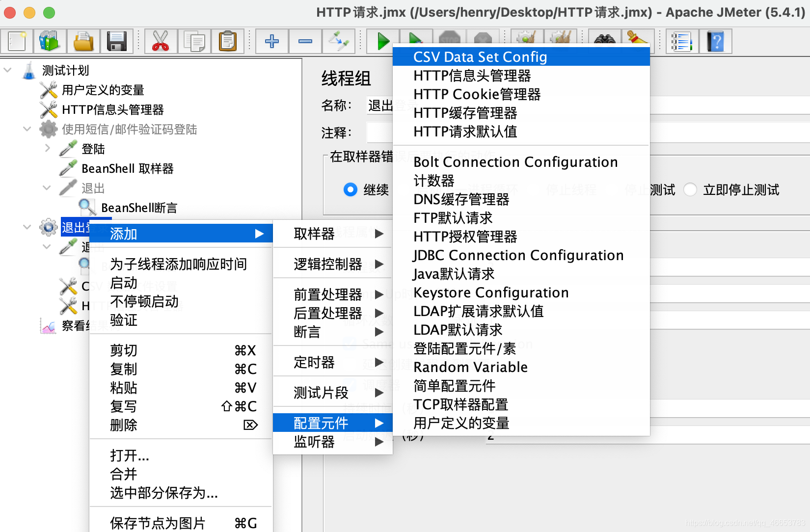Choose 计数器 from config list
This screenshot has height=532, width=810.
pyautogui.click(x=521, y=181)
